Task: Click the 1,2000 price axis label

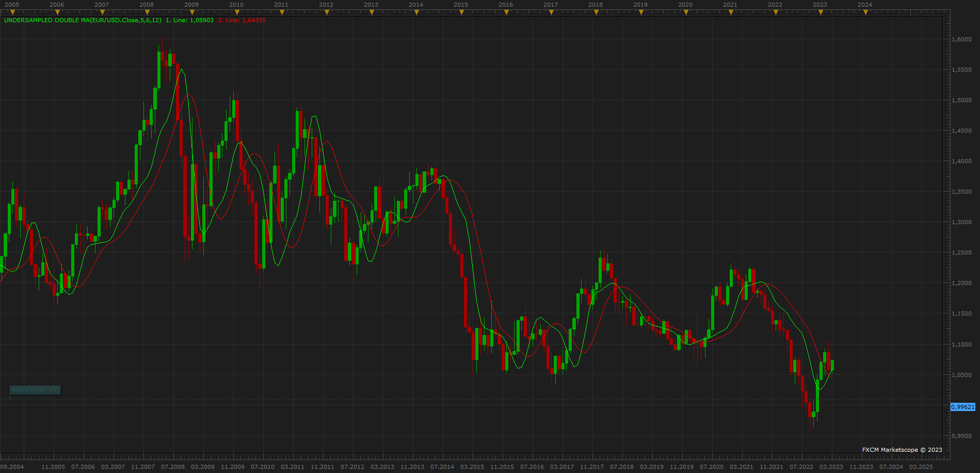Action: coord(962,283)
